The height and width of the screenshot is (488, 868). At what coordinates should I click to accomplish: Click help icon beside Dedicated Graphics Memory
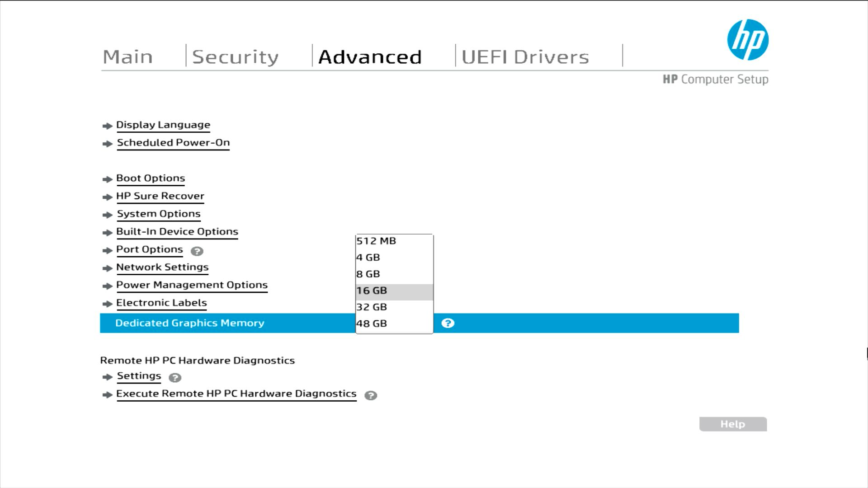click(448, 323)
